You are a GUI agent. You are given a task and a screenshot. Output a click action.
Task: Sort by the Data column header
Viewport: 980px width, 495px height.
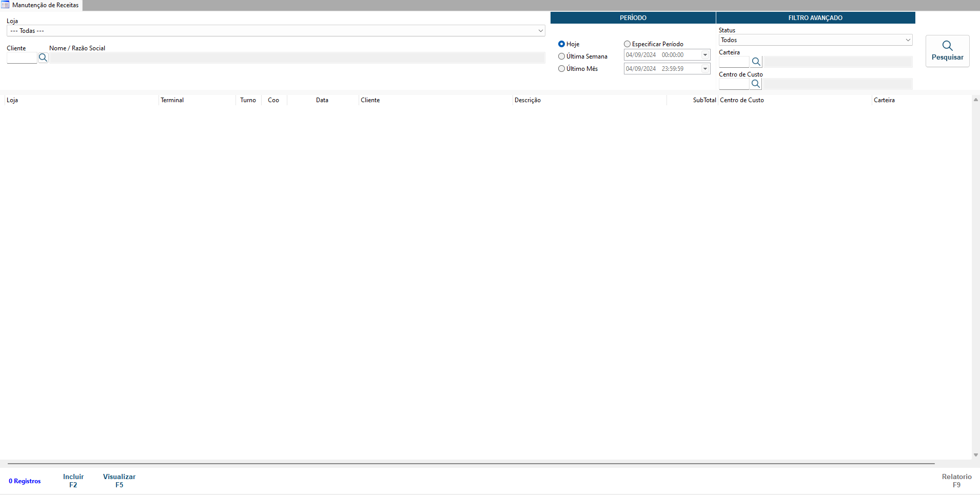[x=323, y=100]
